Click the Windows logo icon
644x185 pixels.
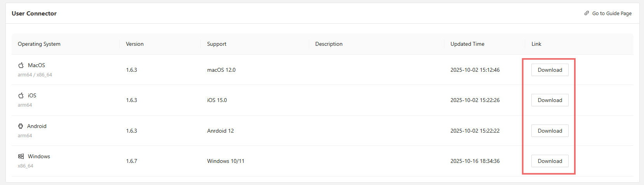click(21, 156)
